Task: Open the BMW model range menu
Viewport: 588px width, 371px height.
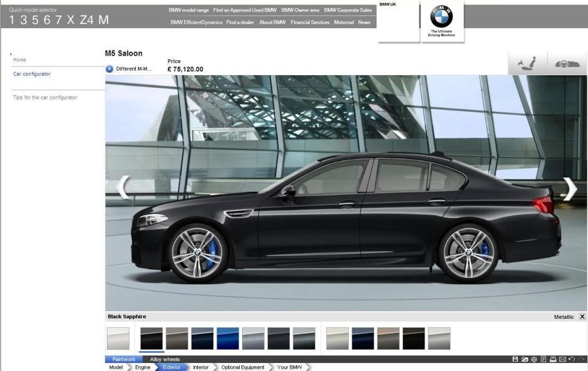Action: 189,10
